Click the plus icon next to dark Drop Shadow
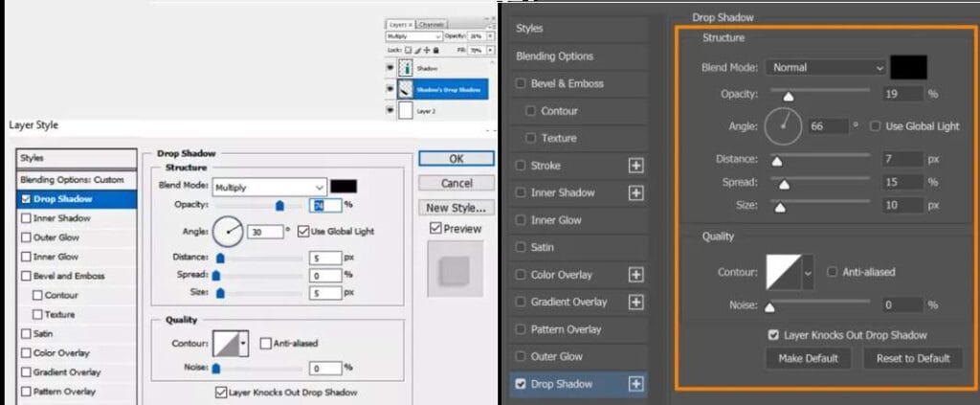Viewport: 980px width, 405px height. [635, 384]
